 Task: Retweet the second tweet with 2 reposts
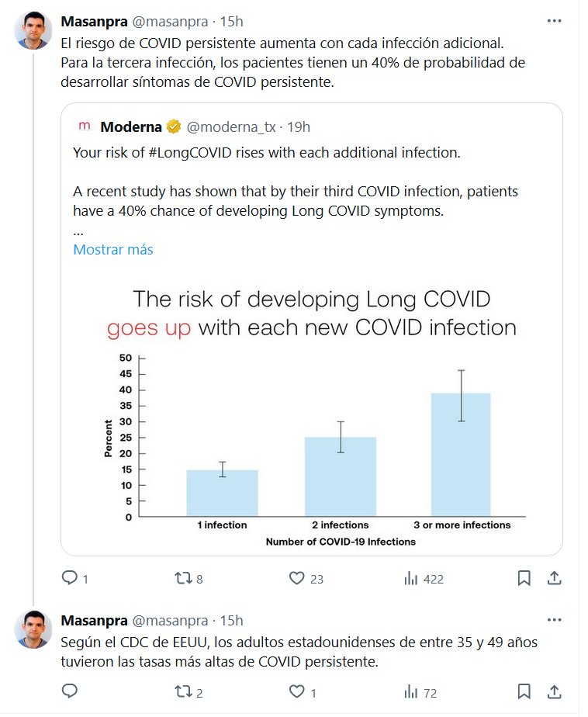[x=183, y=691]
